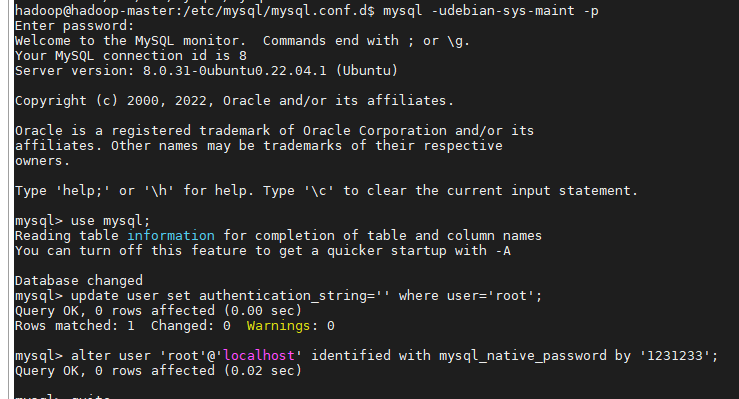Click the hint text 'Type 'help;' or '\h''

pos(94,191)
